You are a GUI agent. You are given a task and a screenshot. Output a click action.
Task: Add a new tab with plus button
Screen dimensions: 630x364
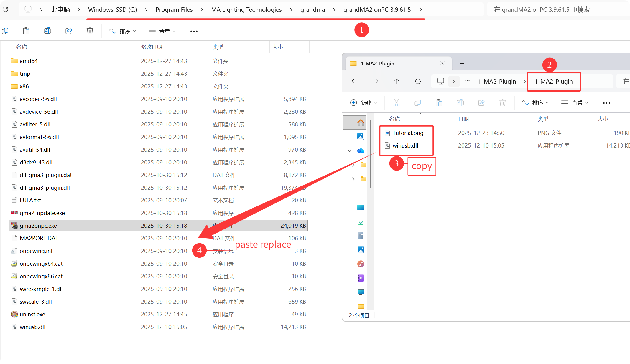pyautogui.click(x=462, y=63)
